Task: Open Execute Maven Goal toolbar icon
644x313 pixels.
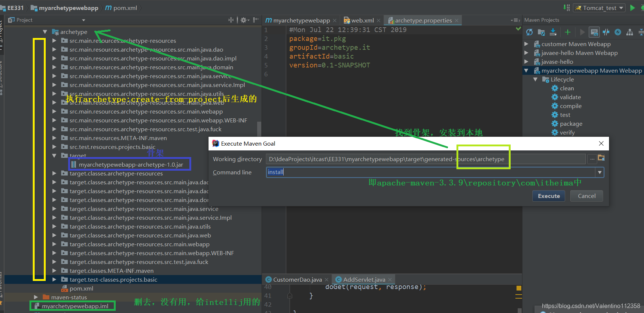Action: 594,32
